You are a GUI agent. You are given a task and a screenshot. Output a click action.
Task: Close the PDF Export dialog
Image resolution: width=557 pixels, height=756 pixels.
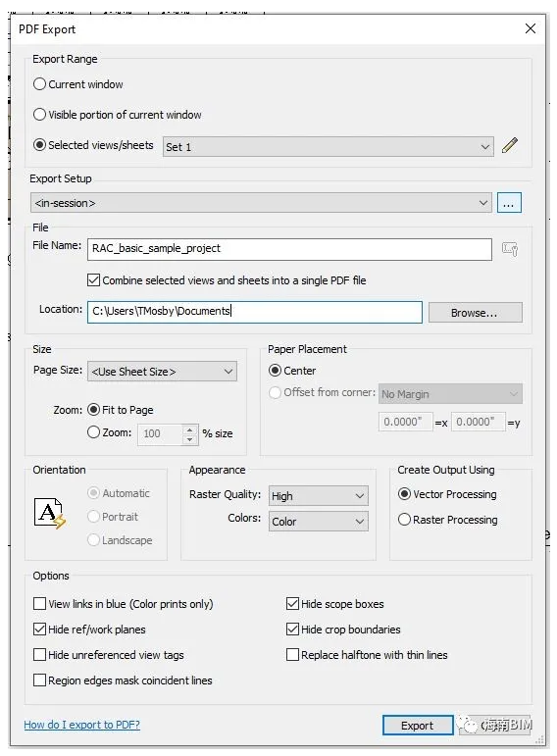click(531, 29)
